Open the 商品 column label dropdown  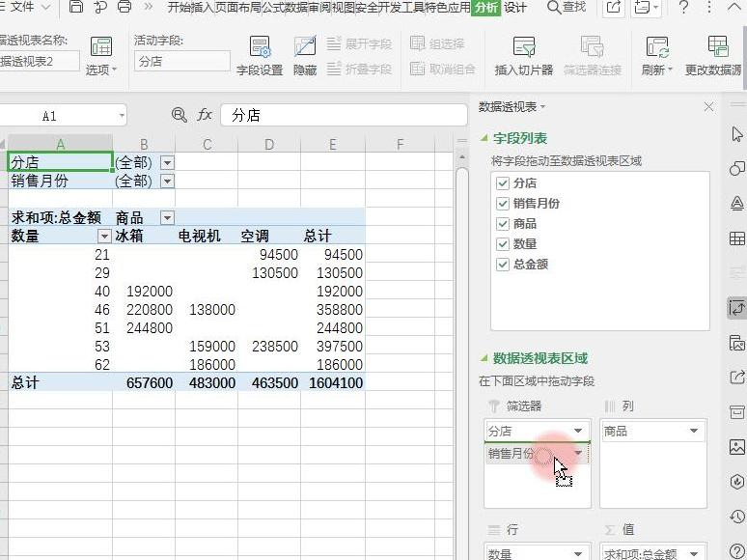pos(167,218)
